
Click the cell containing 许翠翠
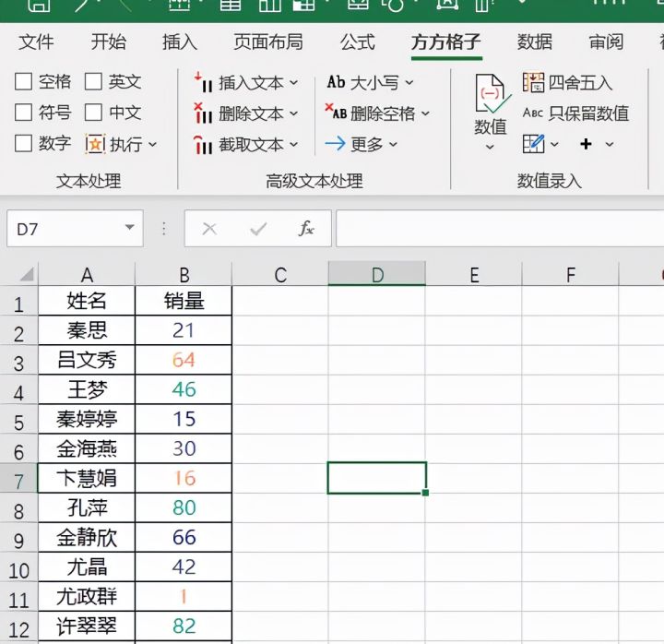click(x=87, y=626)
